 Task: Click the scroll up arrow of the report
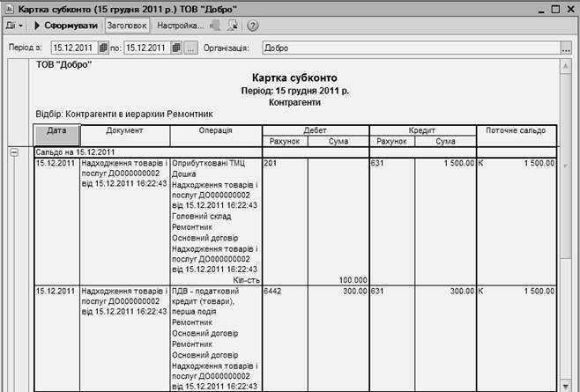[x=566, y=67]
